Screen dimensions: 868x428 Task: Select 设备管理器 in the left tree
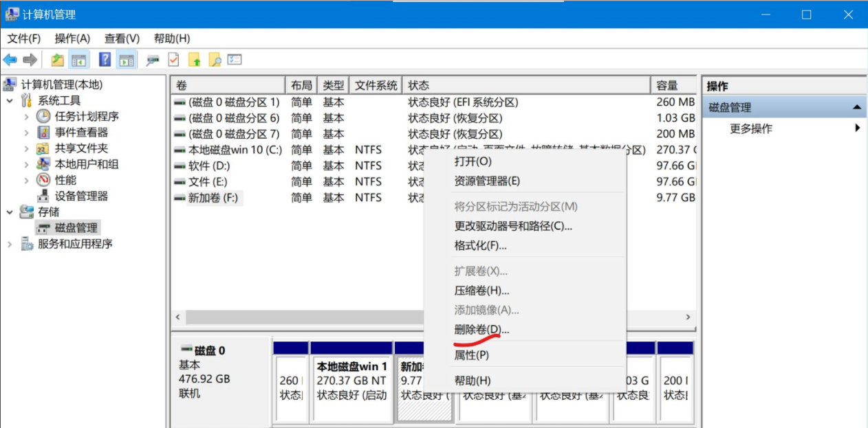coord(81,196)
